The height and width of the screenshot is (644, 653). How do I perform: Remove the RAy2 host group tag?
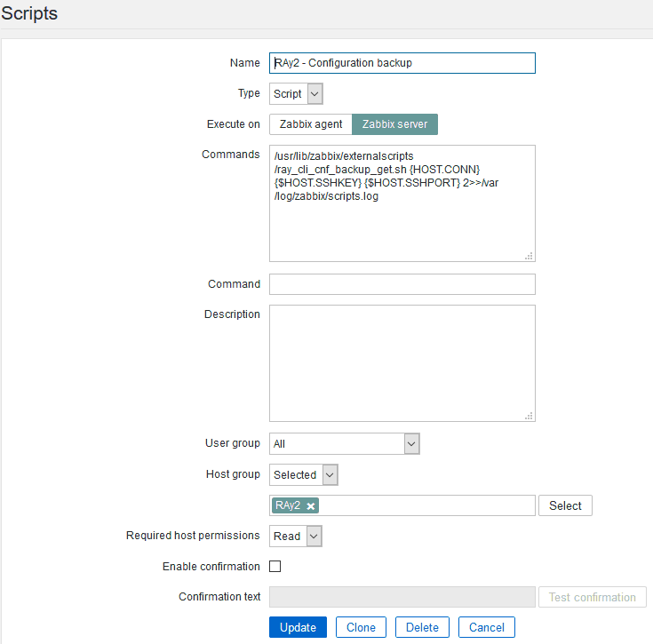click(x=311, y=506)
